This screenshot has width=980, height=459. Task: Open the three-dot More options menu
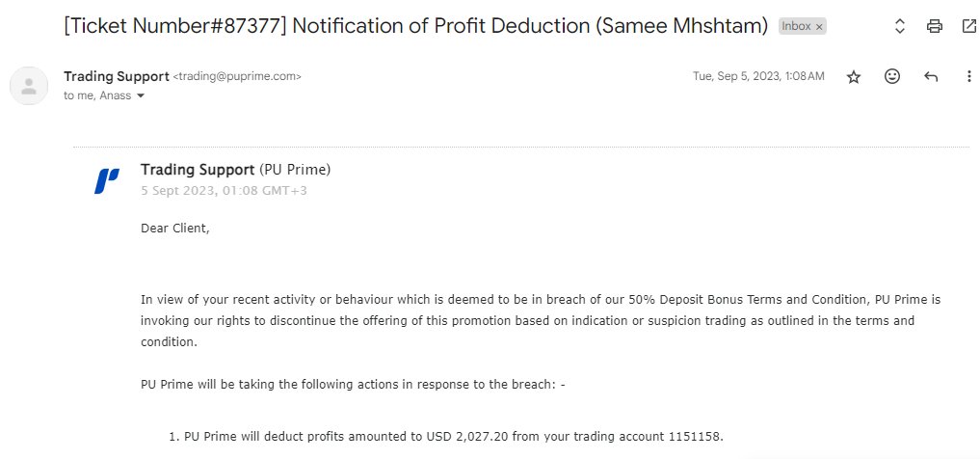pos(968,77)
